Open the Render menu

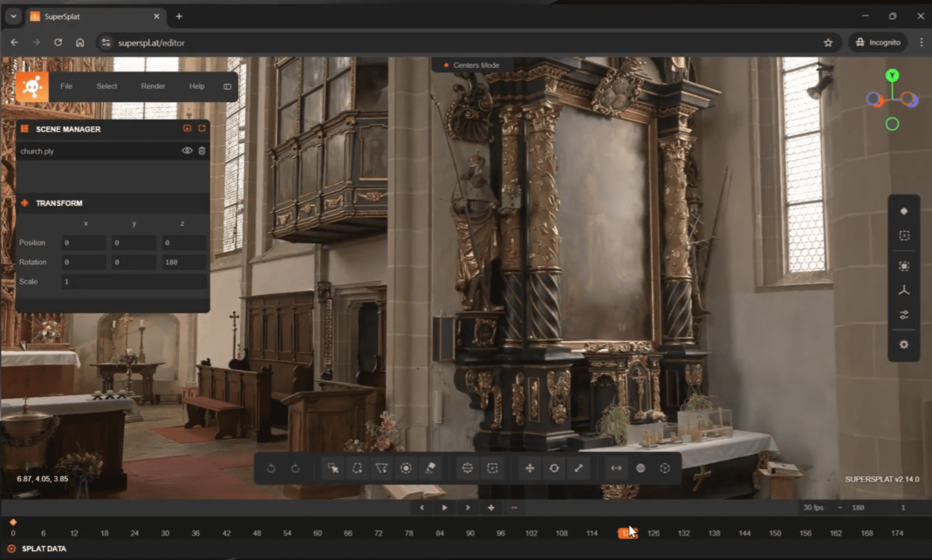coord(153,86)
